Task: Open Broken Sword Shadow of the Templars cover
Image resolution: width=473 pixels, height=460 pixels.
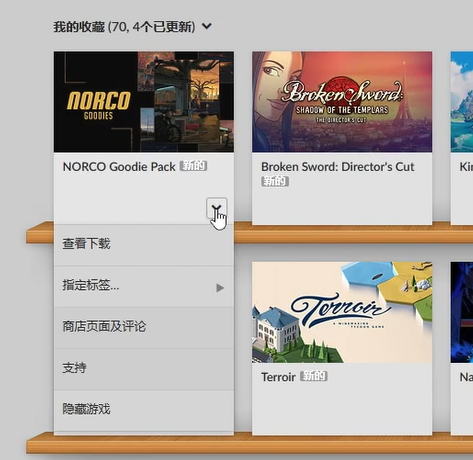Action: point(342,102)
